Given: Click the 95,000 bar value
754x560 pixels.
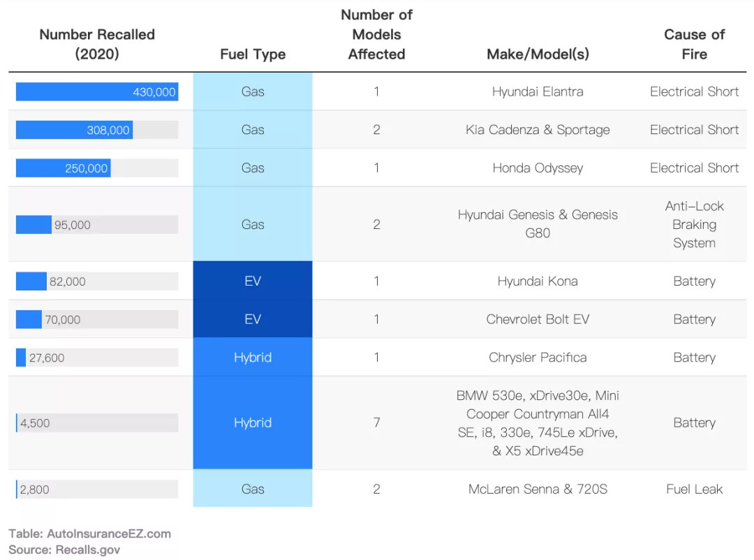Looking at the screenshot, I should pos(72,225).
